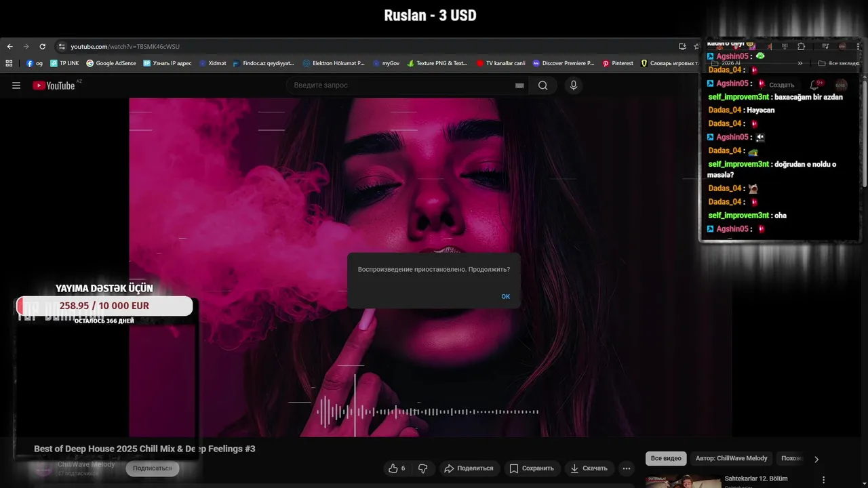Click the Поделиться share button

click(x=469, y=468)
